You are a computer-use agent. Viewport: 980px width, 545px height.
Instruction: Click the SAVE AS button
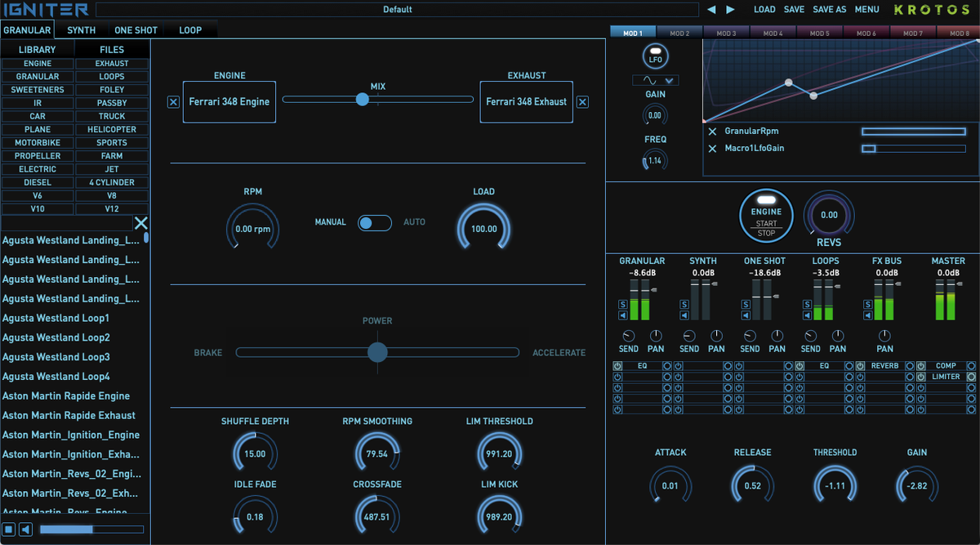tap(829, 10)
